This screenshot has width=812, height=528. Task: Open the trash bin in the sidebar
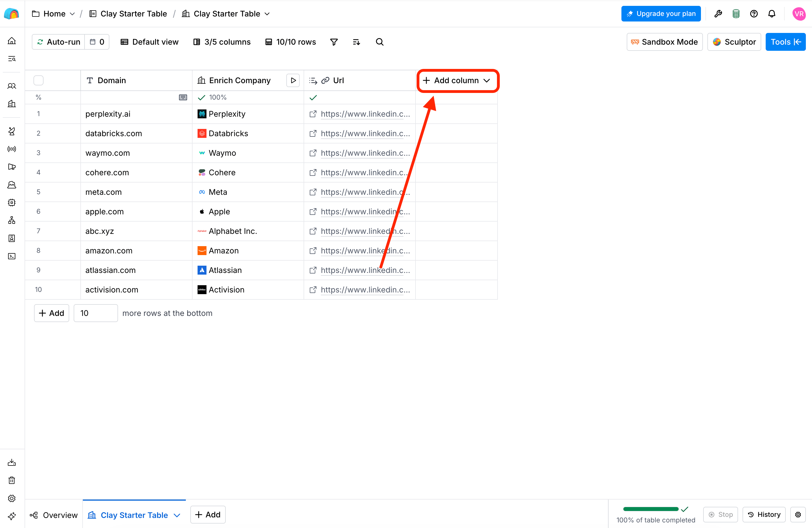coord(12,480)
